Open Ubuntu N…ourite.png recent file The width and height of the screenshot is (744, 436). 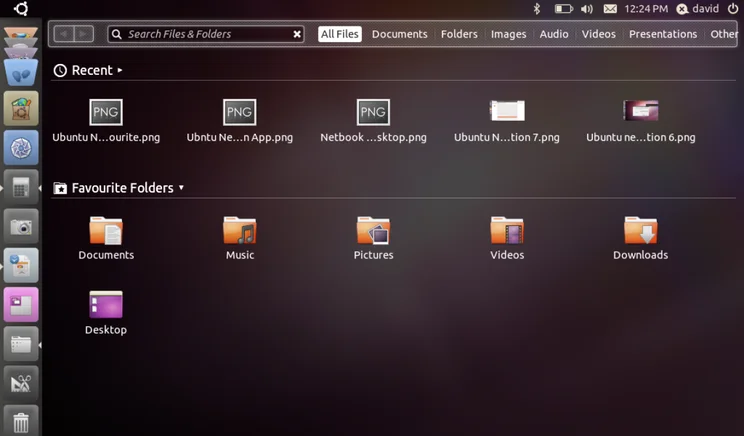[x=106, y=121]
